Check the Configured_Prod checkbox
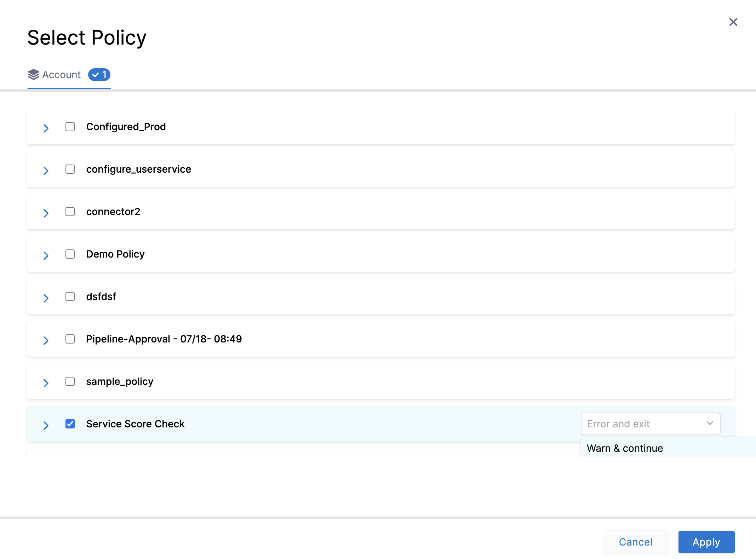The width and height of the screenshot is (756, 559). click(x=70, y=127)
